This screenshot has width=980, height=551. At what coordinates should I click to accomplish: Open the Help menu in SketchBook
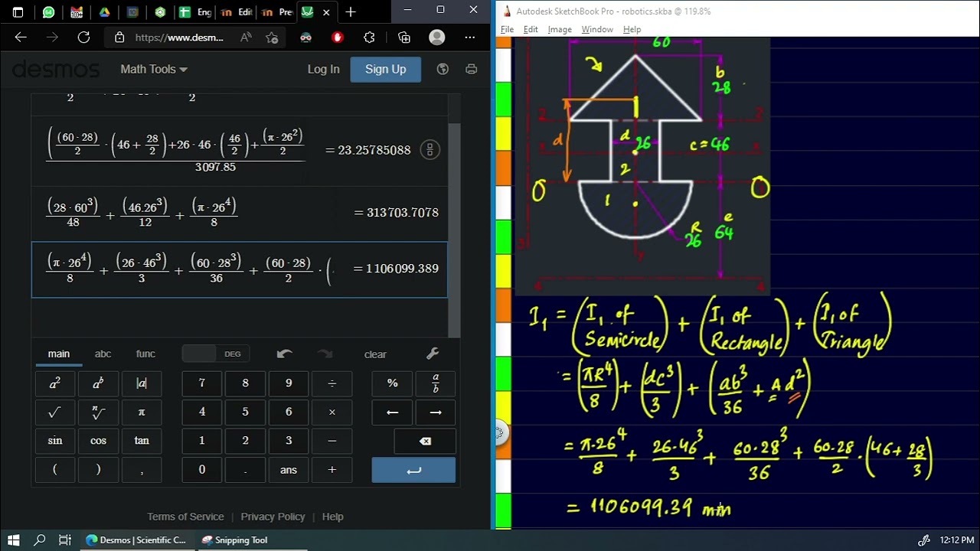coord(632,29)
